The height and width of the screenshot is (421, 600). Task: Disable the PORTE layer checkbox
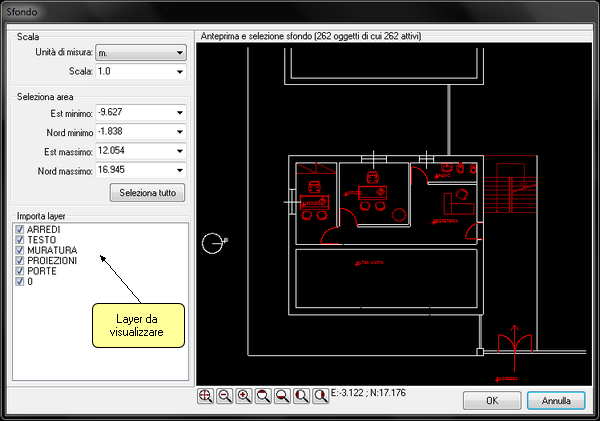point(20,271)
